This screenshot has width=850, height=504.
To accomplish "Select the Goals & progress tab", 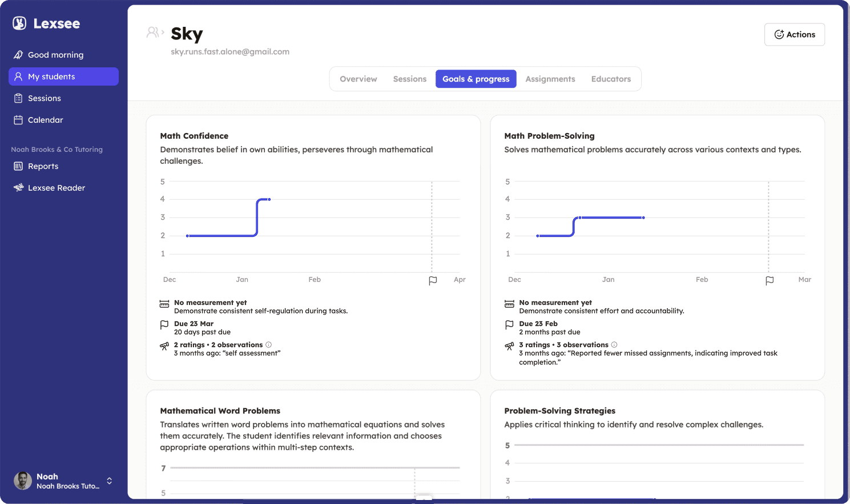I will click(476, 79).
